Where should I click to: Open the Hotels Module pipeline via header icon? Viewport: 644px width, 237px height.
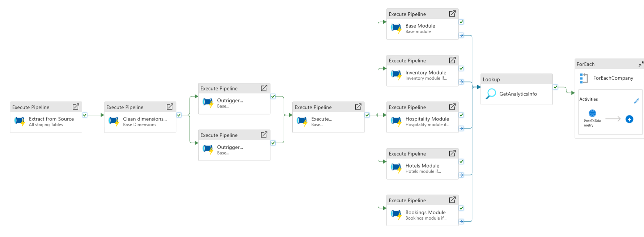pyautogui.click(x=452, y=153)
